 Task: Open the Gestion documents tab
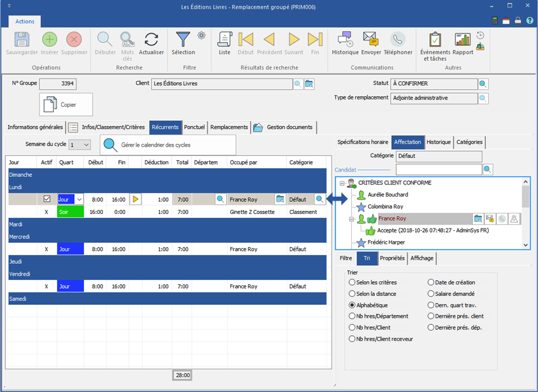click(283, 127)
